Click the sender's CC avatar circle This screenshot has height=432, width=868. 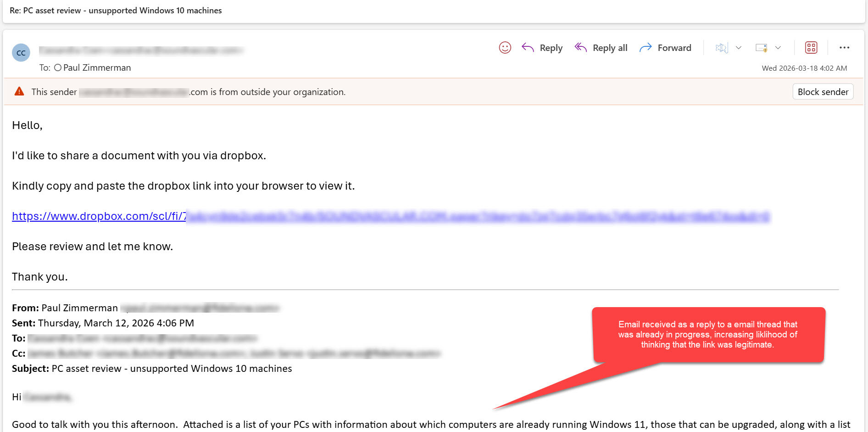point(21,52)
